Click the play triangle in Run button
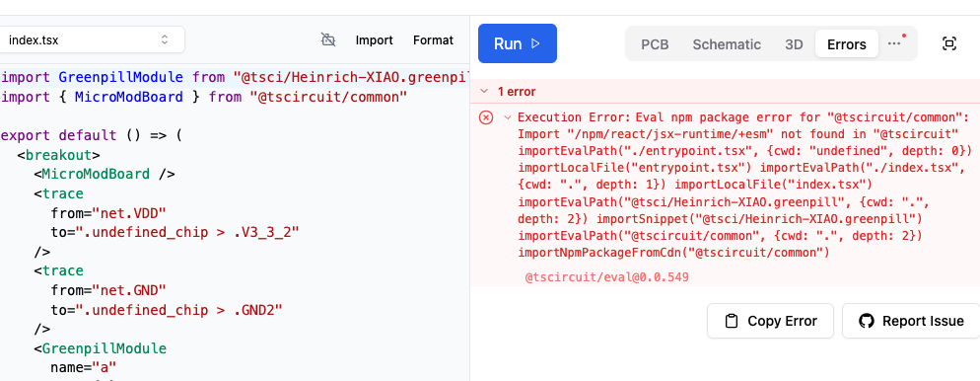Viewport: 980px width, 381px height. (535, 43)
